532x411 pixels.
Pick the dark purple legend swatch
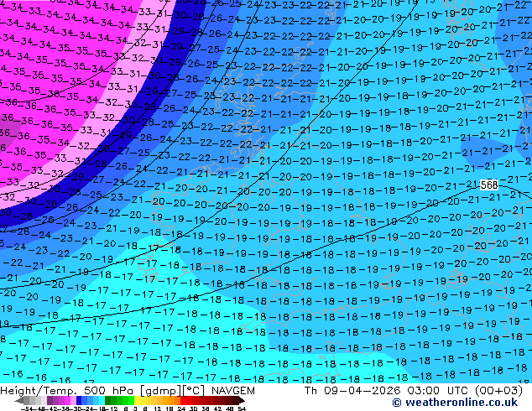50,400
